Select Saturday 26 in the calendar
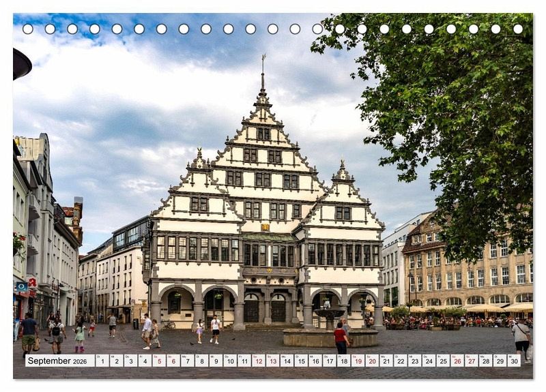 [x=457, y=361]
